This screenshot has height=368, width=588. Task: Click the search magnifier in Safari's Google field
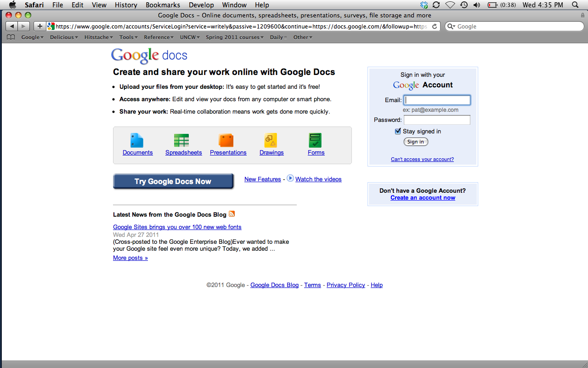pyautogui.click(x=451, y=26)
